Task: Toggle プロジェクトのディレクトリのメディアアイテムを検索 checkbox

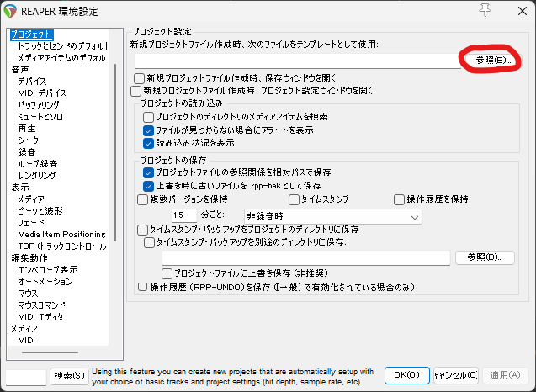Action: (148, 117)
